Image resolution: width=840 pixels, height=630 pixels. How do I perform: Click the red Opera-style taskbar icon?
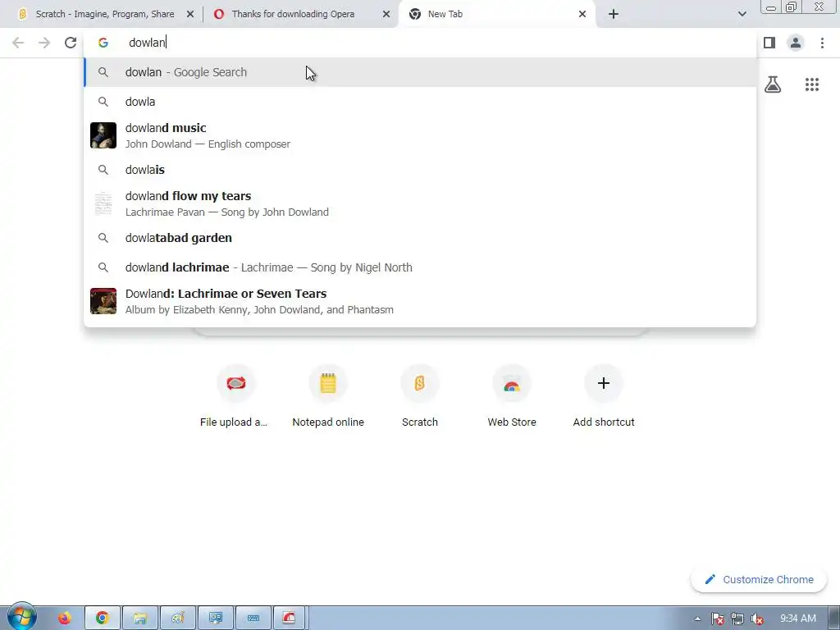tap(290, 619)
